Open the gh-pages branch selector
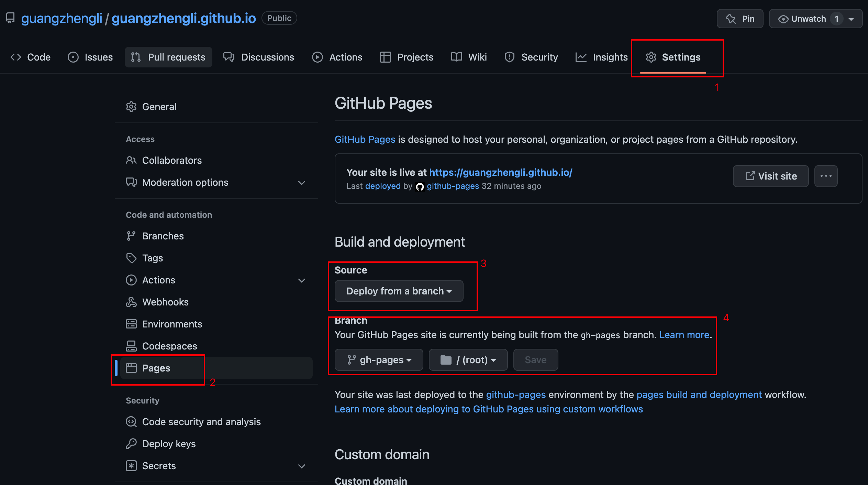Viewport: 868px width, 485px height. [x=379, y=360]
